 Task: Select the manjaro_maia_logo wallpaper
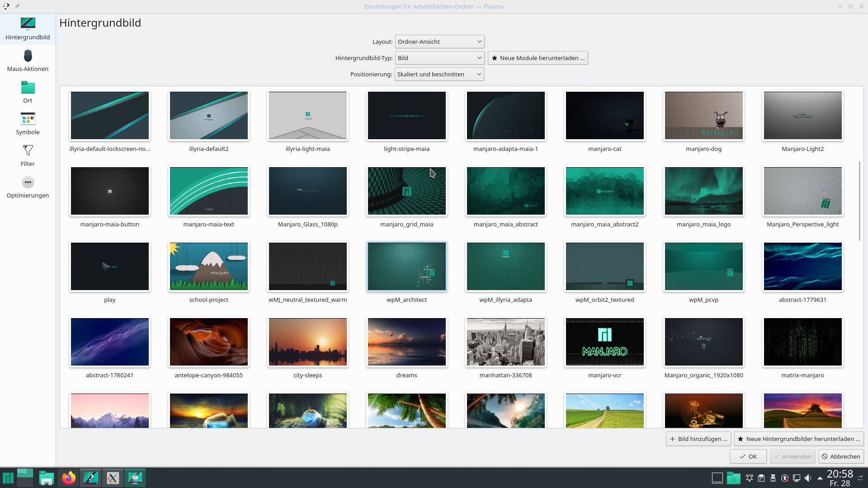(x=704, y=191)
